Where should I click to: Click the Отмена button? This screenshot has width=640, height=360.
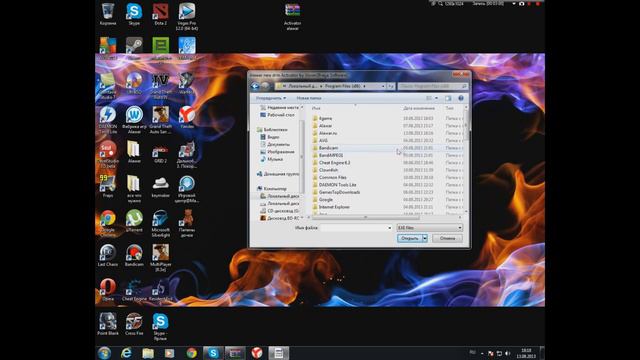pos(447,238)
